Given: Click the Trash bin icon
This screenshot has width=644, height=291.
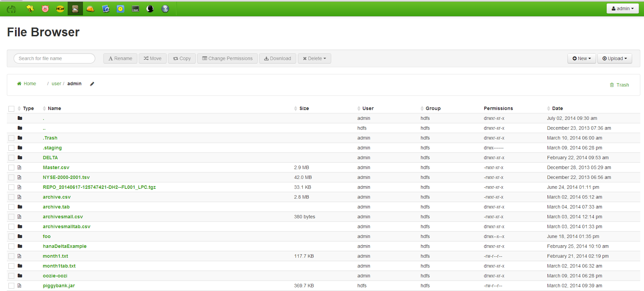Looking at the screenshot, I should click(x=612, y=85).
